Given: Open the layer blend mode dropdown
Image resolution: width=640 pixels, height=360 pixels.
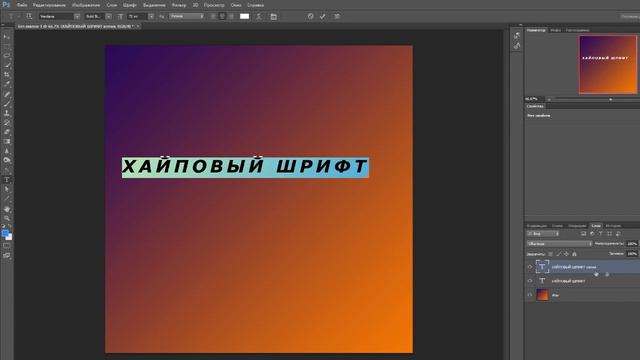Looking at the screenshot, I should pos(560,244).
